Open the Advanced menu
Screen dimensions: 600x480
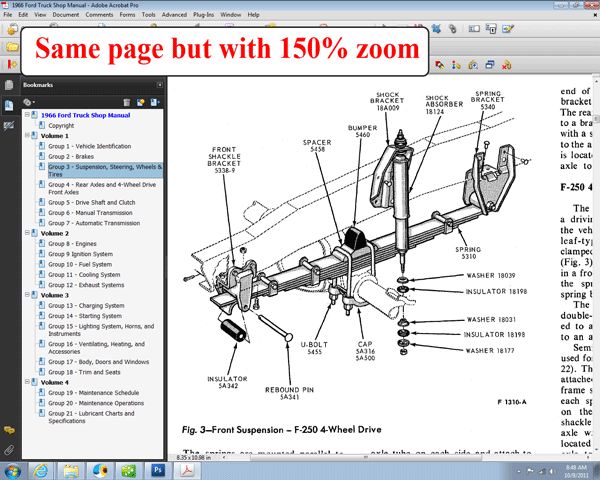click(174, 15)
